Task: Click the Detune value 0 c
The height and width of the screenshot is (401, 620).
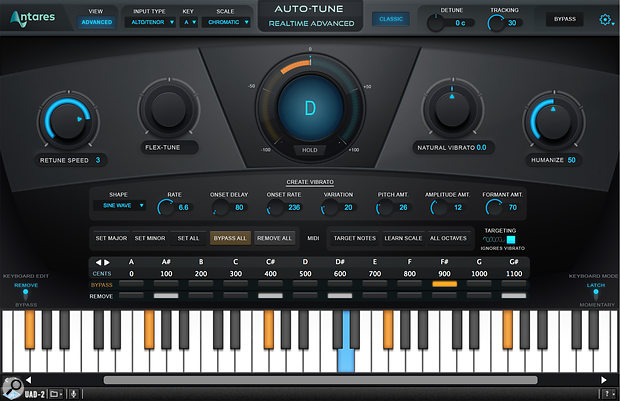Action: pos(460,23)
